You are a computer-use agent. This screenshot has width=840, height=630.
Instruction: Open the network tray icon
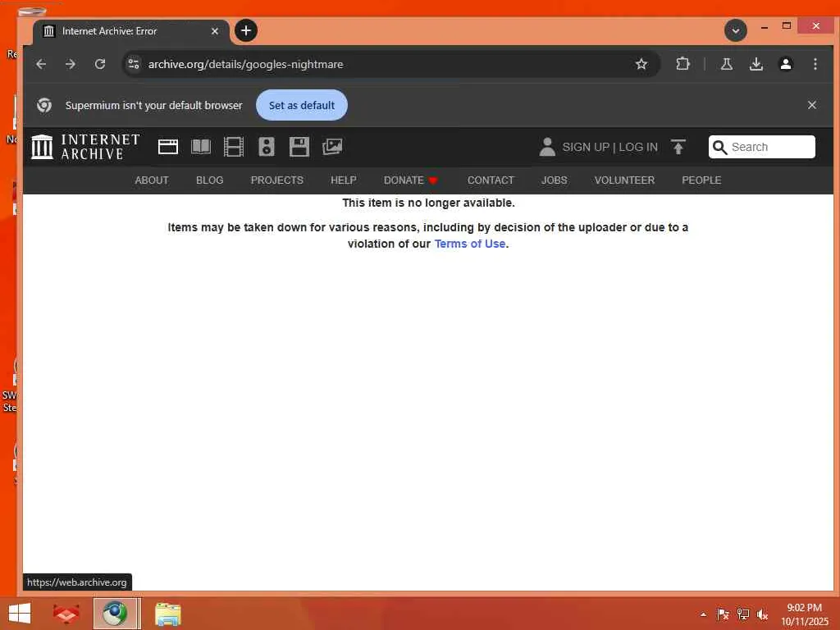742,614
